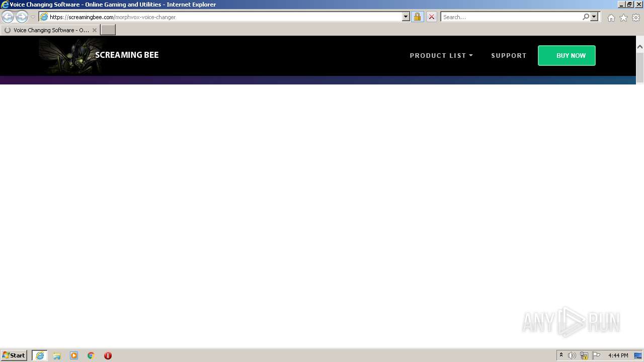
Task: Open the volume speaker tray icon
Action: tap(572, 355)
